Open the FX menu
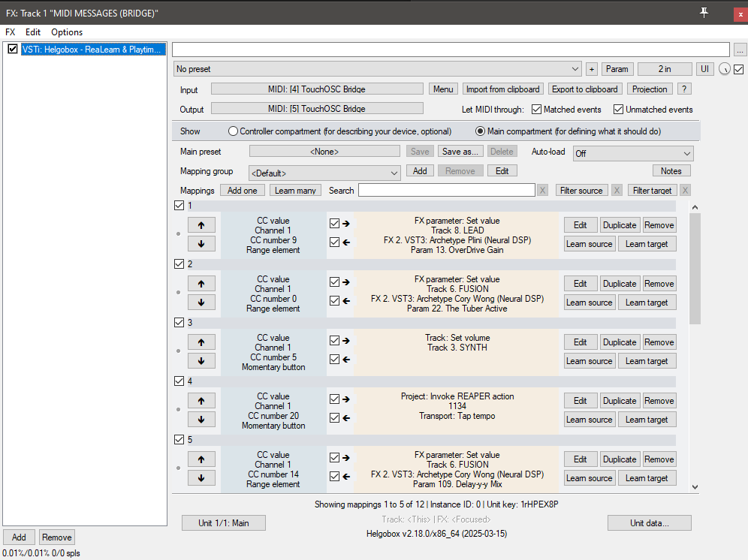Image resolution: width=748 pixels, height=560 pixels. (10, 32)
